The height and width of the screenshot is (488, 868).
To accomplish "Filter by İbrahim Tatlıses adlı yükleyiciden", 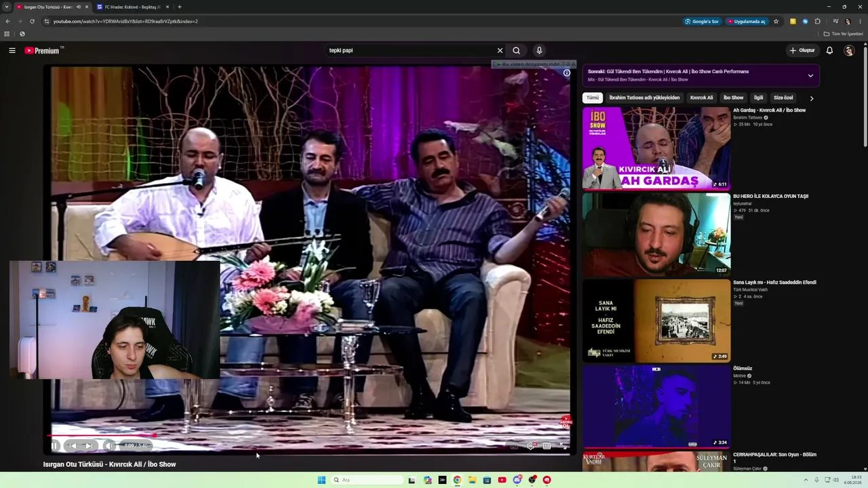I will click(644, 98).
